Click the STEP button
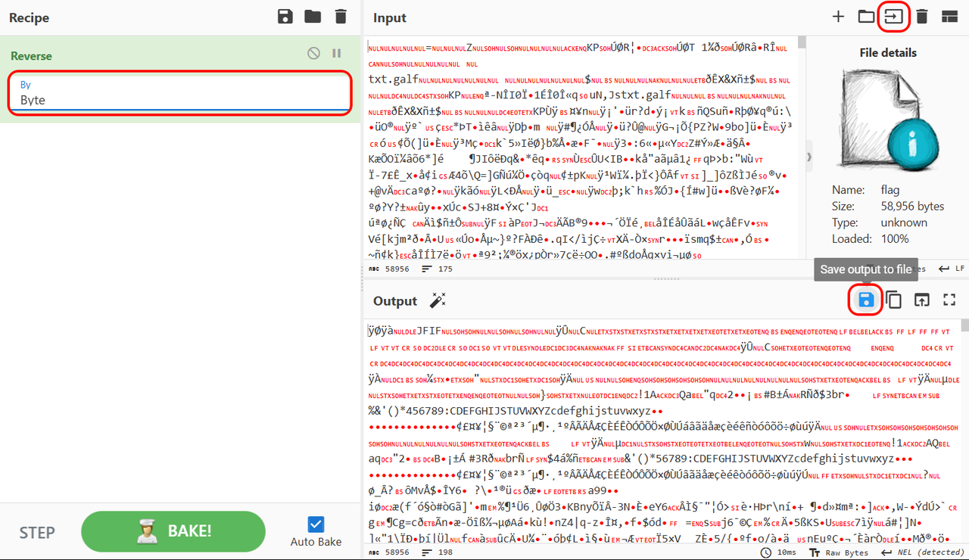The image size is (969, 560). (x=37, y=532)
